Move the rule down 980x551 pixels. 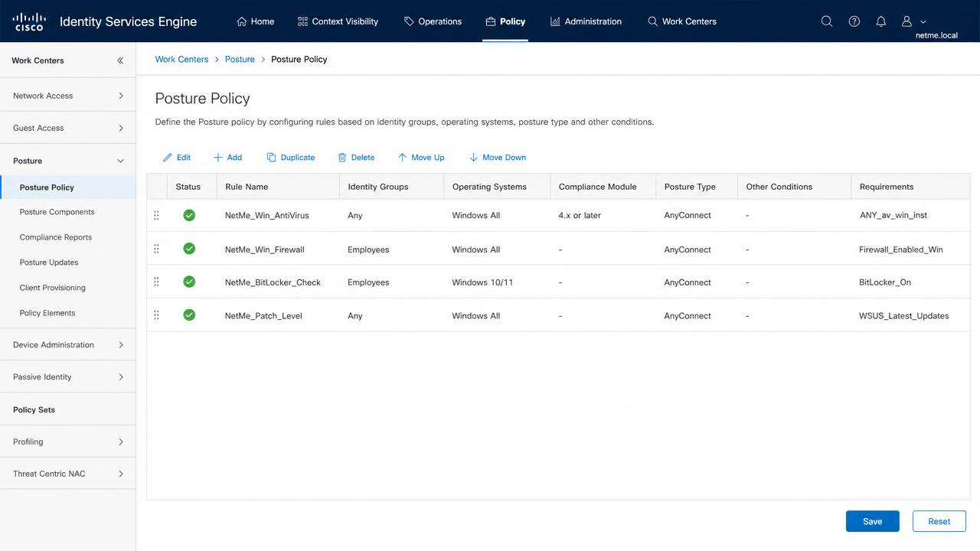click(x=498, y=158)
